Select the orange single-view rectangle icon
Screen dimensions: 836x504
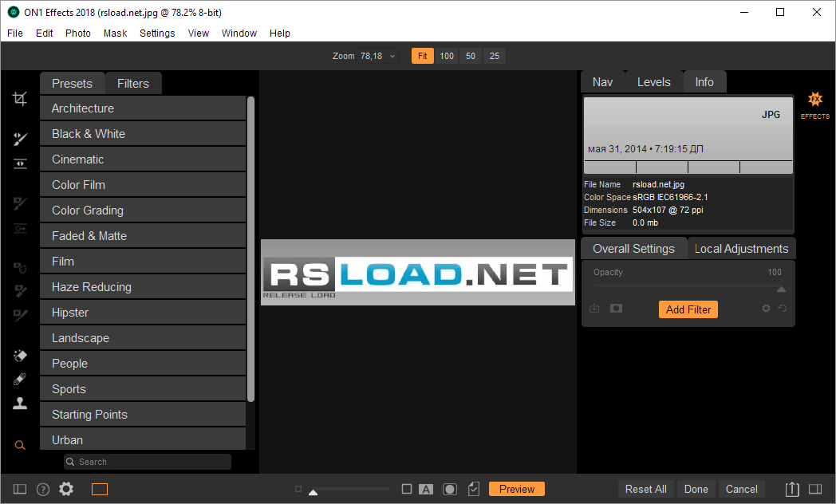click(100, 489)
